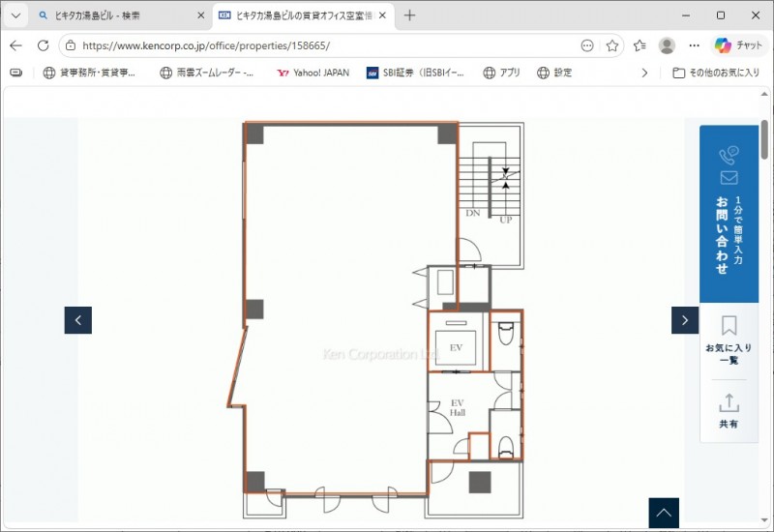Share the page via 共有 icon
The image size is (774, 532).
pyautogui.click(x=729, y=410)
